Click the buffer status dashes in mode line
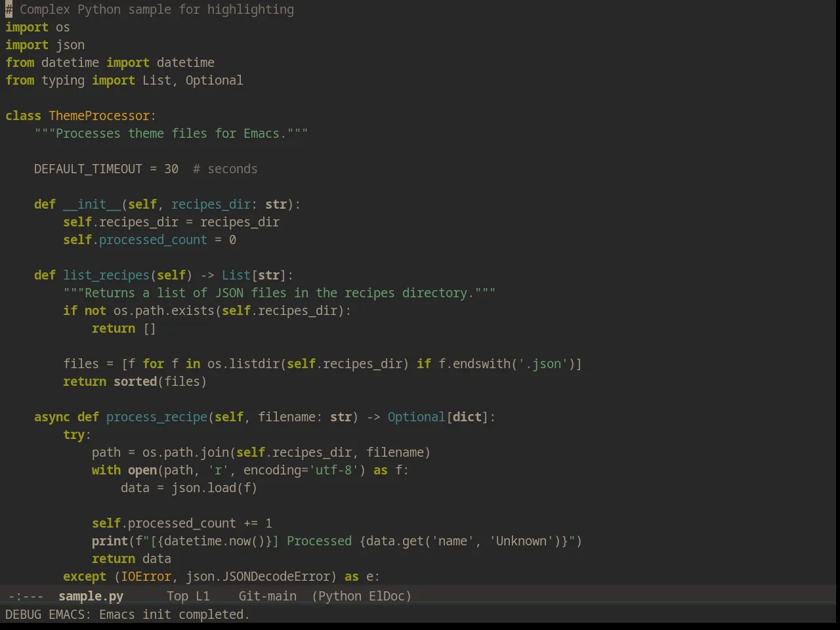The image size is (840, 630). pyautogui.click(x=26, y=596)
